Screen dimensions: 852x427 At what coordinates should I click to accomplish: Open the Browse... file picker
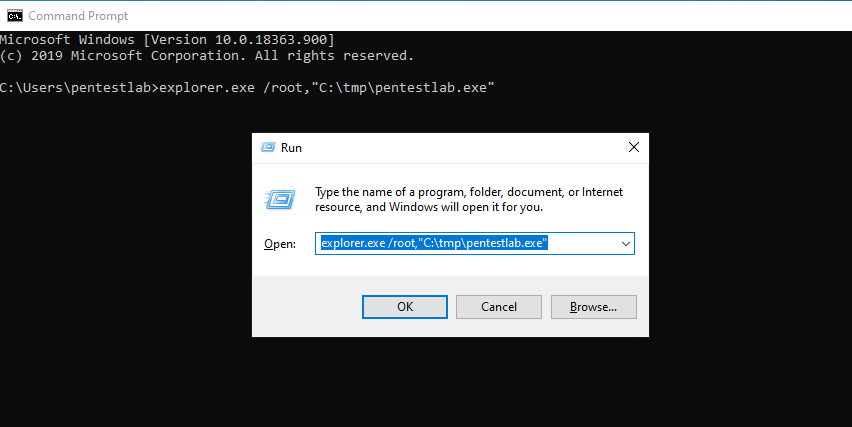(594, 306)
